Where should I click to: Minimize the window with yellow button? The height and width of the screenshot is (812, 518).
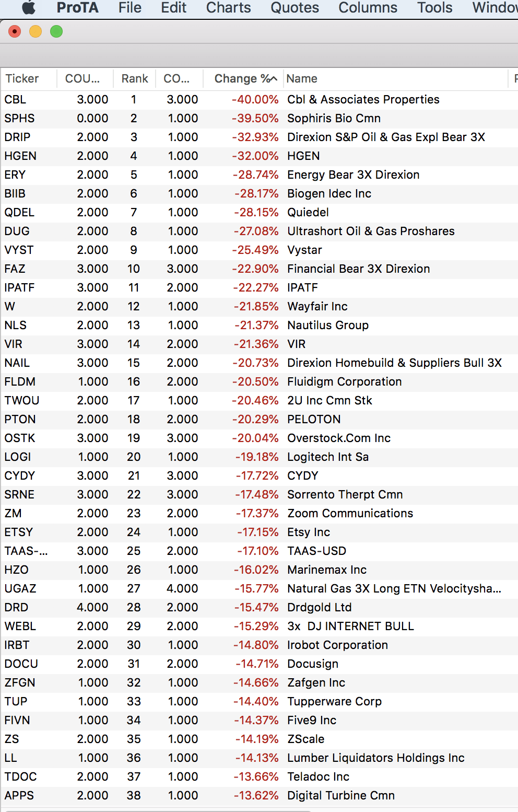tap(36, 32)
